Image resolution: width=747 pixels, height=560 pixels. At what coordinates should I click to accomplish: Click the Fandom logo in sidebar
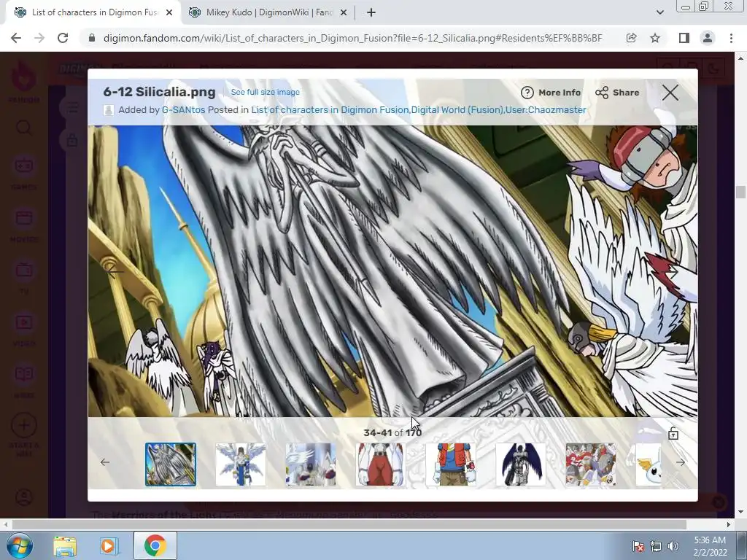pyautogui.click(x=23, y=82)
